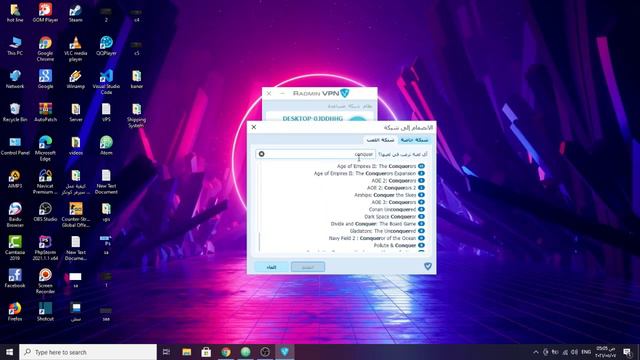Open GOM Player desktop icon
640x360 pixels.
[x=45, y=12]
